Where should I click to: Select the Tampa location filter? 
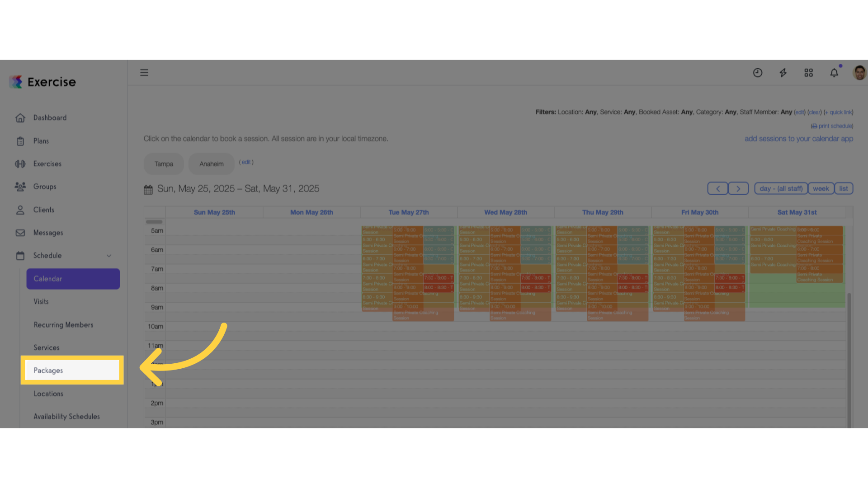click(164, 164)
